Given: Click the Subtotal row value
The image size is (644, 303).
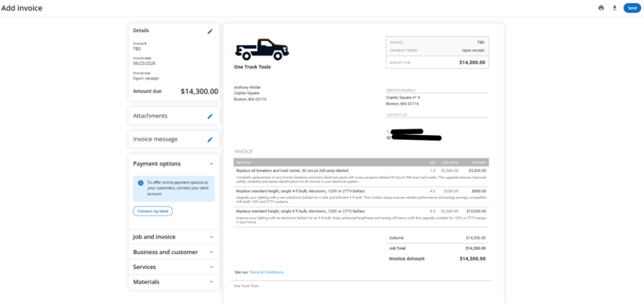Looking at the screenshot, I should pos(476,238).
